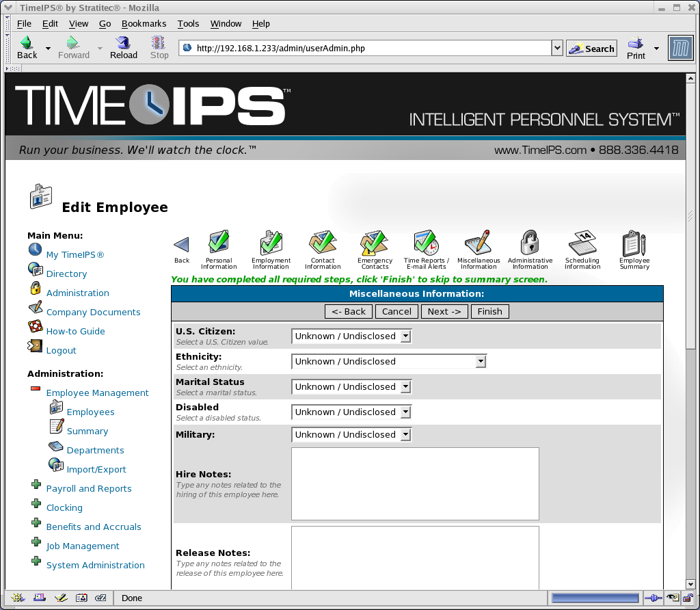700x610 pixels.
Task: Open the Address Book icon in status bar
Action: tap(81, 598)
